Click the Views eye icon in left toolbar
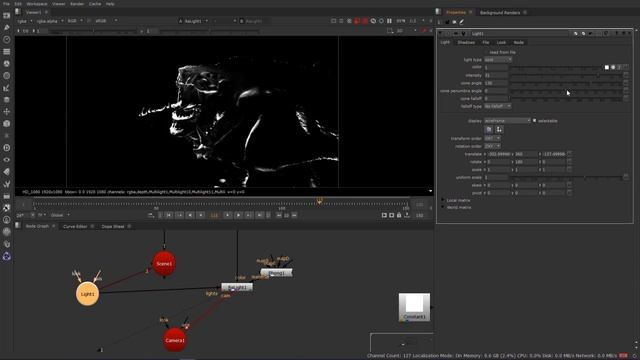 click(7, 160)
